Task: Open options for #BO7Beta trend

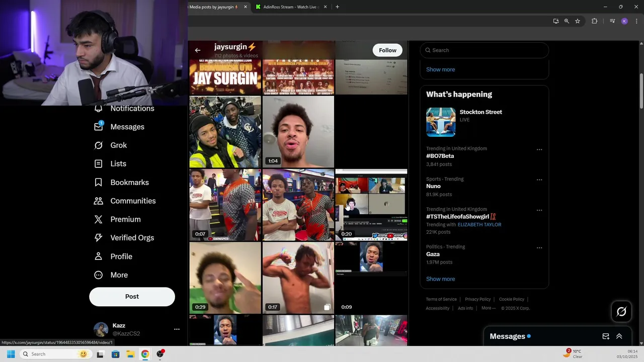Action: pyautogui.click(x=539, y=149)
